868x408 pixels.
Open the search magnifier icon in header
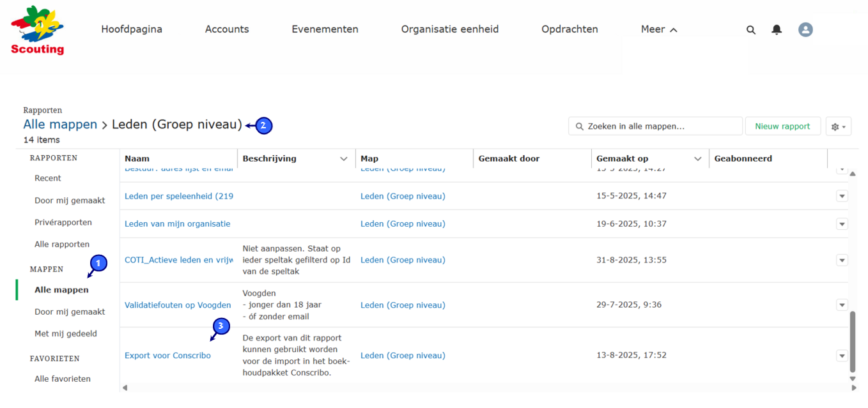(751, 30)
